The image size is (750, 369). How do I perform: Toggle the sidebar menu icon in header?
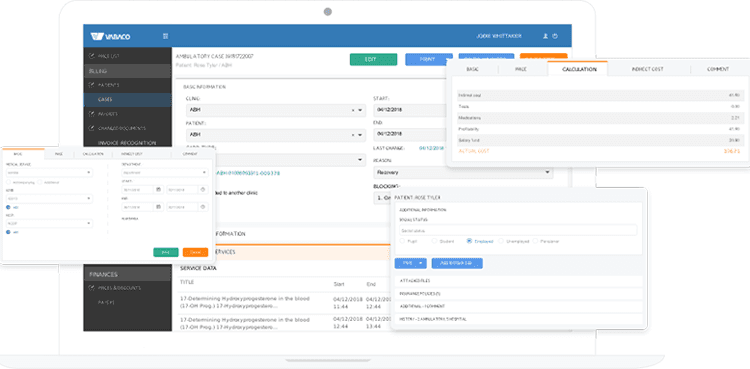click(165, 36)
